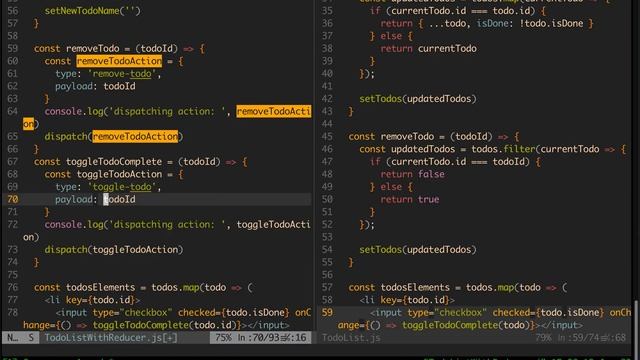Click todosElements declaration on line 57 of TodoList.js
Image resolution: width=640 pixels, height=360 pixels.
click(415, 287)
